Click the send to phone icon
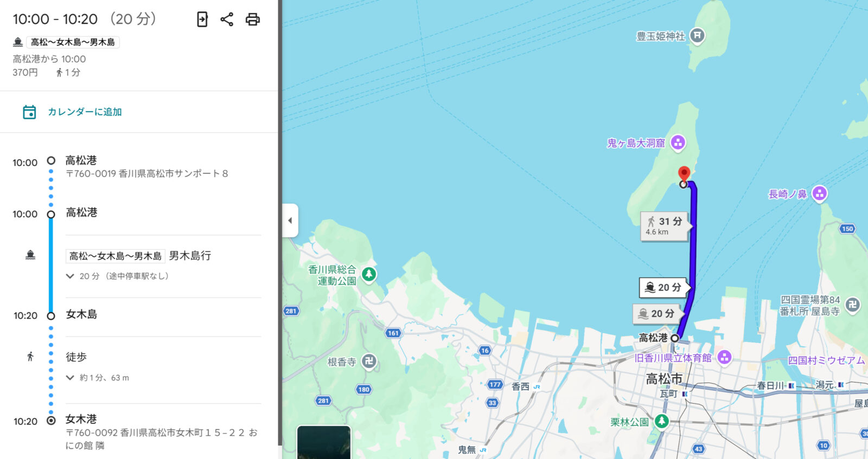The height and width of the screenshot is (459, 868). 202,20
